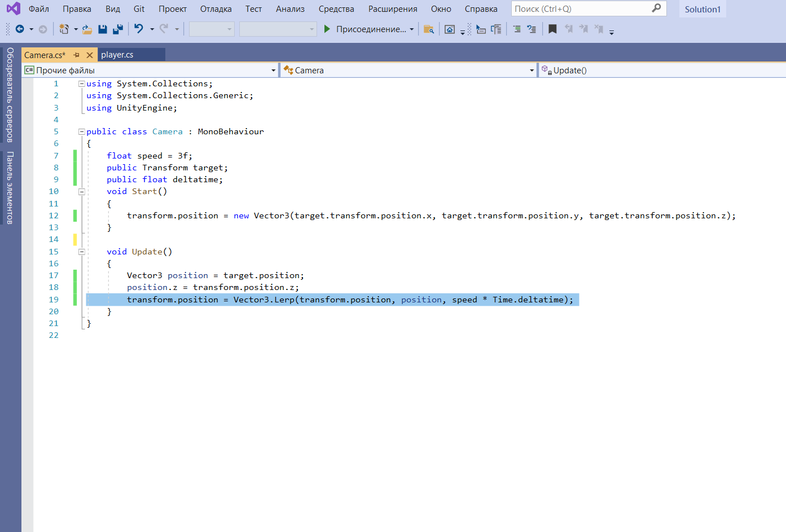Screen dimensions: 786x532
Task: Open the Правка menu
Action: (x=77, y=8)
